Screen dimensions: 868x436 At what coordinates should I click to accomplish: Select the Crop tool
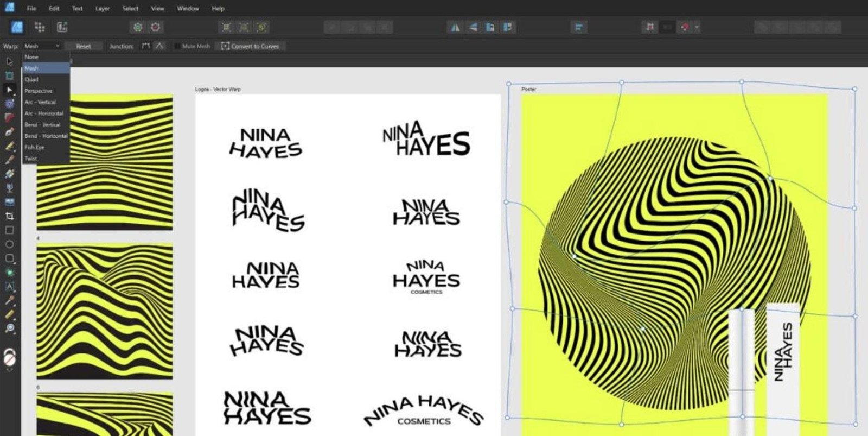click(x=9, y=216)
